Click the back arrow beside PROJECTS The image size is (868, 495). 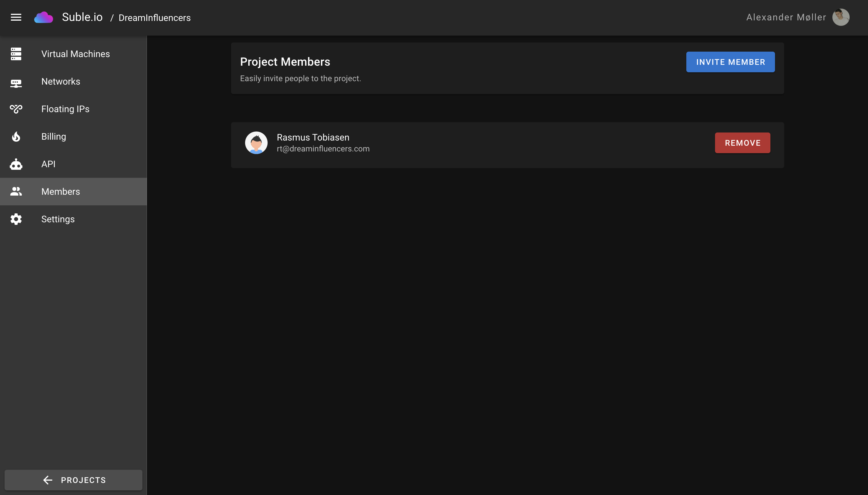coord(47,480)
